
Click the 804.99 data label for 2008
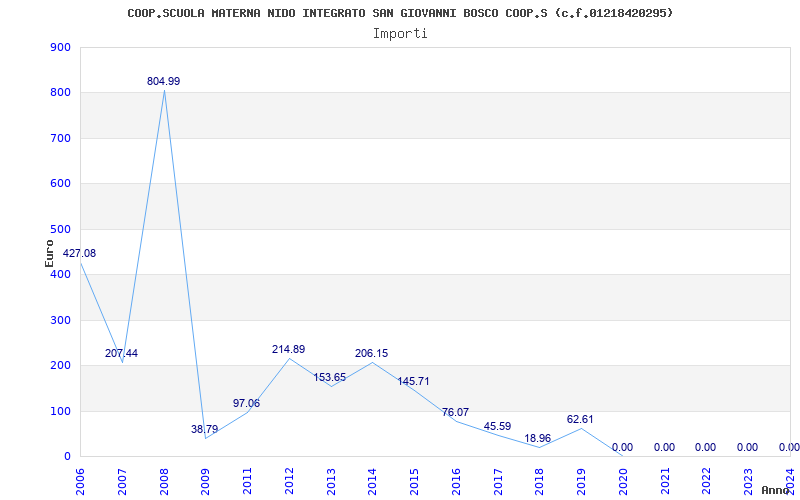(163, 81)
